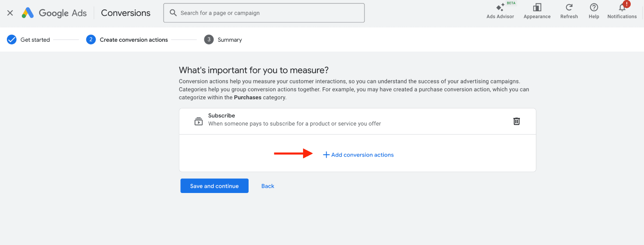Click the Subscribe row title

click(222, 116)
